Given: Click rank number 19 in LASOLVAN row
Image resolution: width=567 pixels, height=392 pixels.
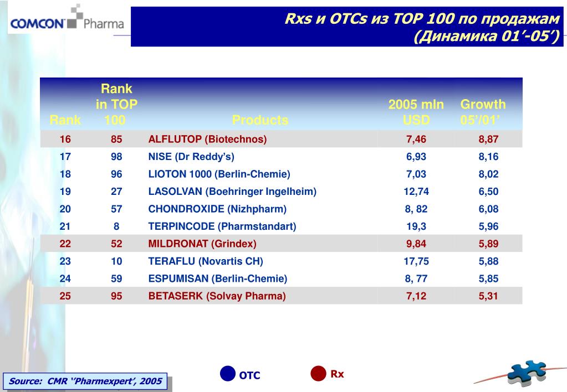Looking at the screenshot, I should point(65,191).
